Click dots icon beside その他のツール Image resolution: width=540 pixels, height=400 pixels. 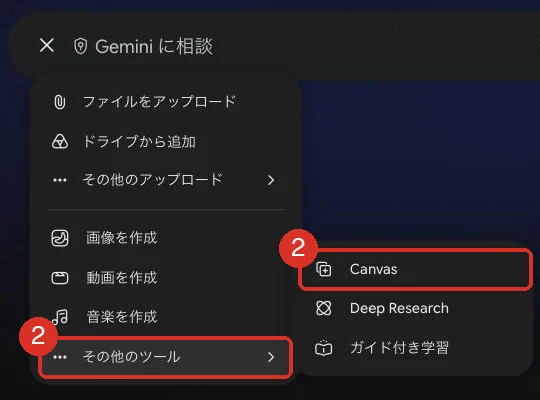pyautogui.click(x=60, y=357)
